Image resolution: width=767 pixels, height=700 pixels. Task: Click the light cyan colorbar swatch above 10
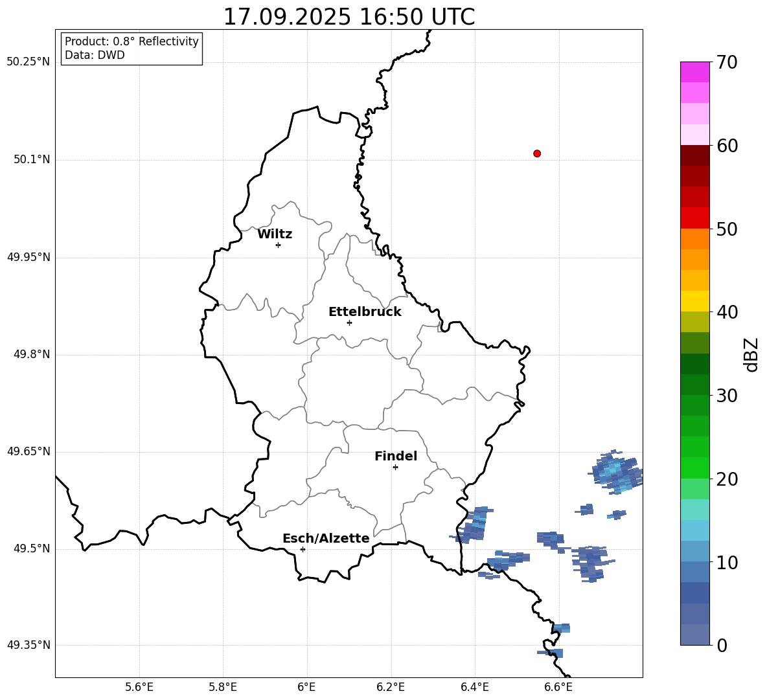coord(694,530)
